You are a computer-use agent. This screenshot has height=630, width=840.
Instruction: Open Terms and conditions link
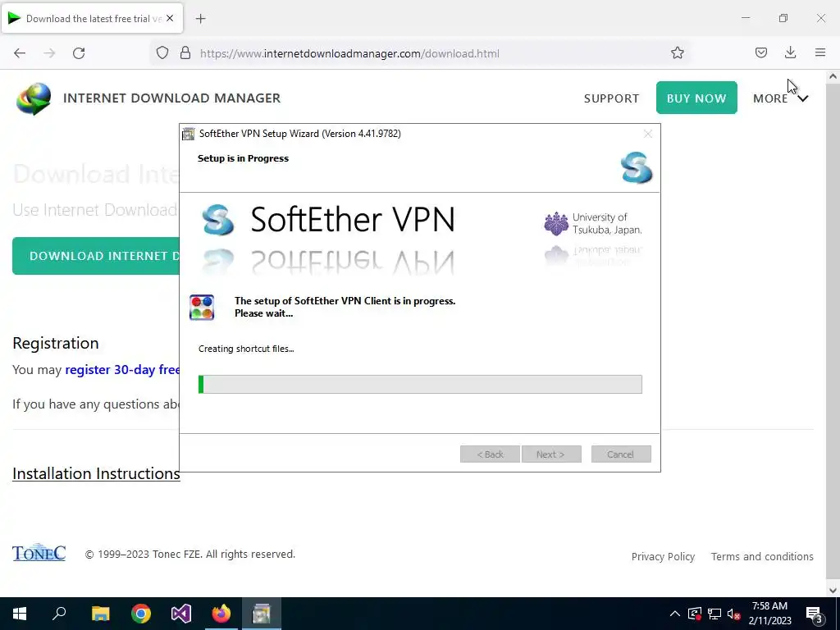(762, 557)
